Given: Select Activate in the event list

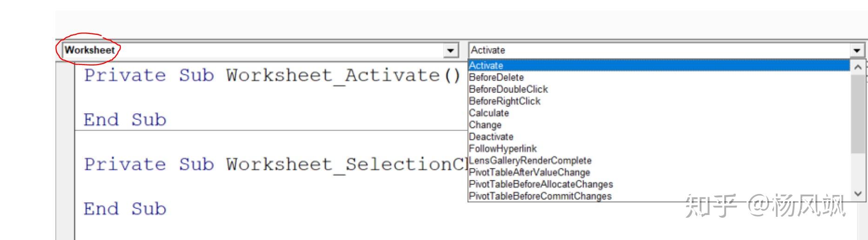Looking at the screenshot, I should [486, 65].
